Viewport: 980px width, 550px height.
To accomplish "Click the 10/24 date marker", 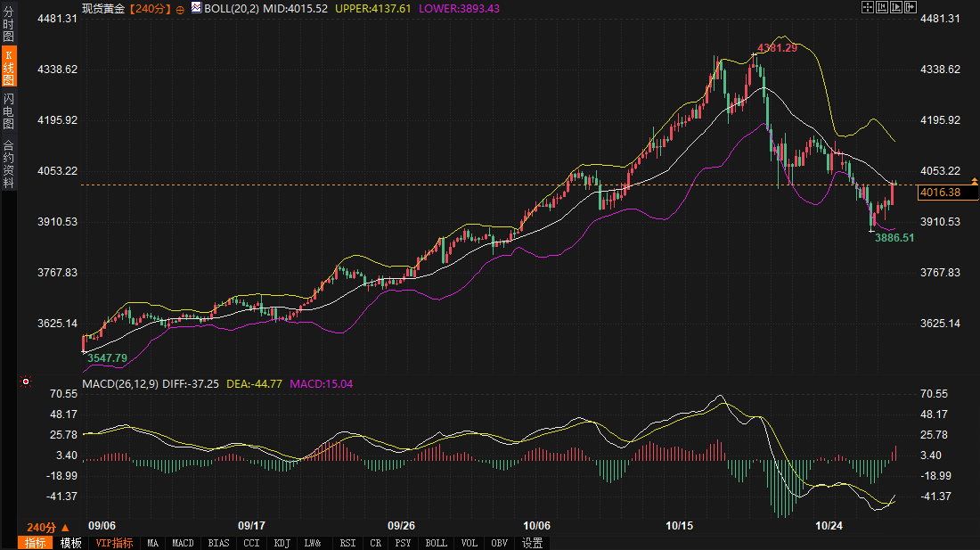I will coord(829,526).
